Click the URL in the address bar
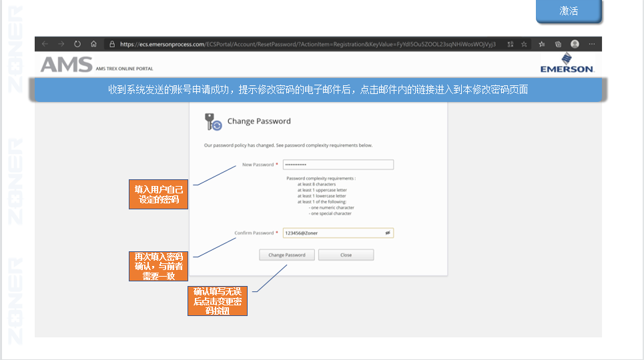 tap(307, 44)
